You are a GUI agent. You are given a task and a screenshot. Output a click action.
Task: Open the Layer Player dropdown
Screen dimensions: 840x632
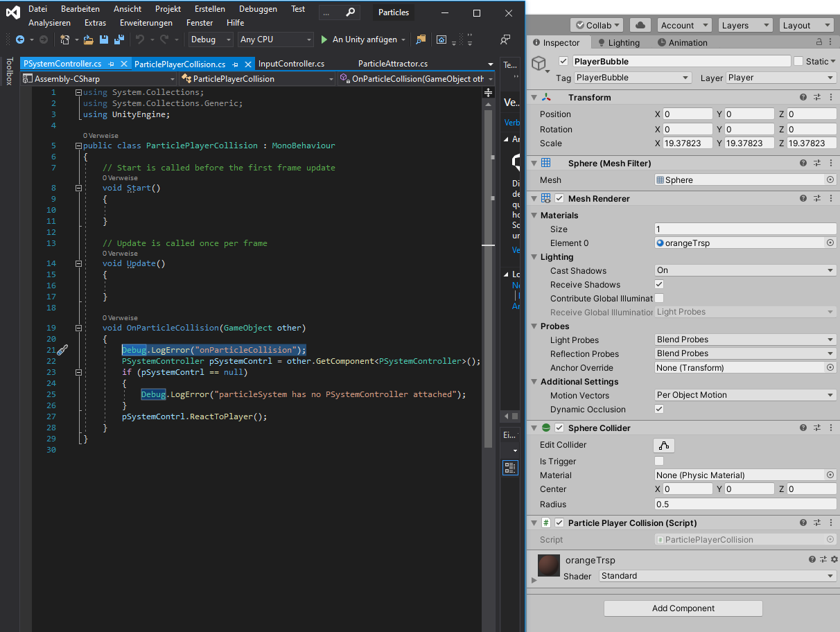[781, 78]
